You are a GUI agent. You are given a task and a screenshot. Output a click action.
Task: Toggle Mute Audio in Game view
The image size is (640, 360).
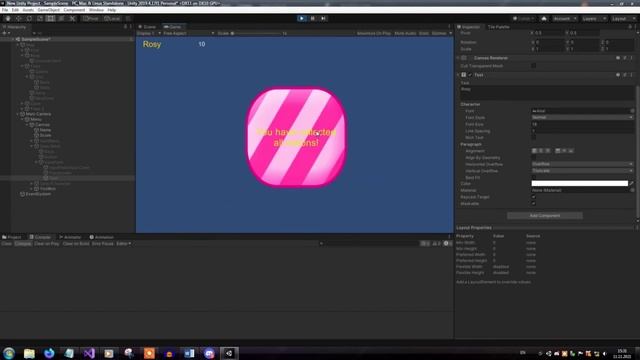(405, 33)
